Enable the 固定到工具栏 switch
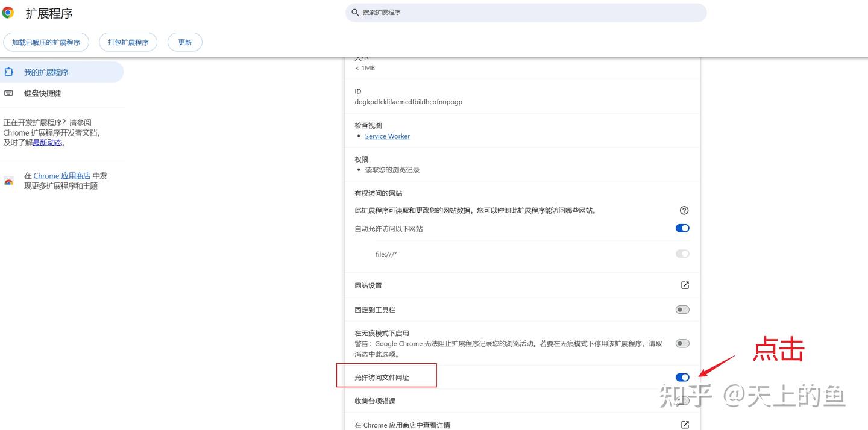Screen dimensions: 868x430 tap(682, 310)
